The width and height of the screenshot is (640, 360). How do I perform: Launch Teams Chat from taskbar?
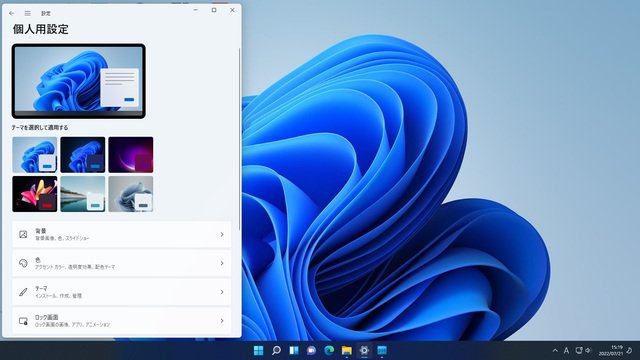click(x=311, y=350)
